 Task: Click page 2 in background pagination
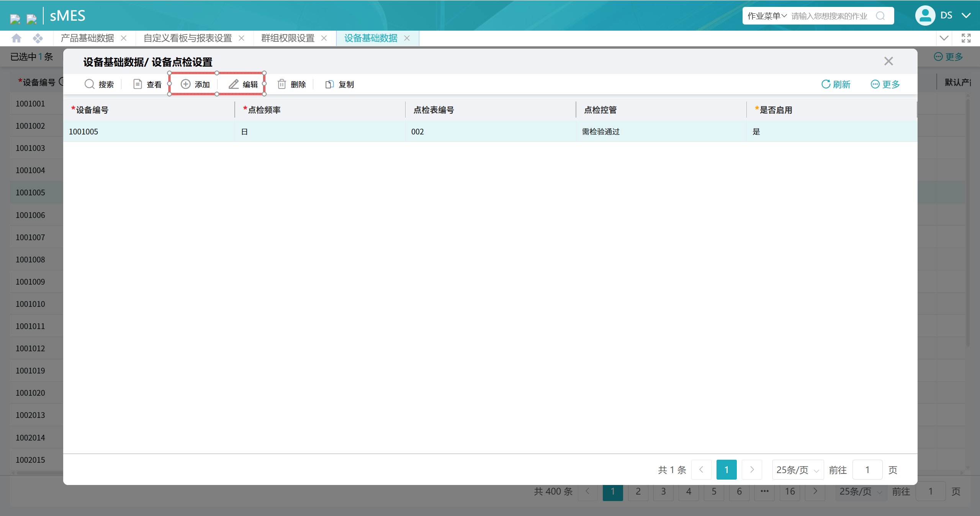(x=638, y=491)
